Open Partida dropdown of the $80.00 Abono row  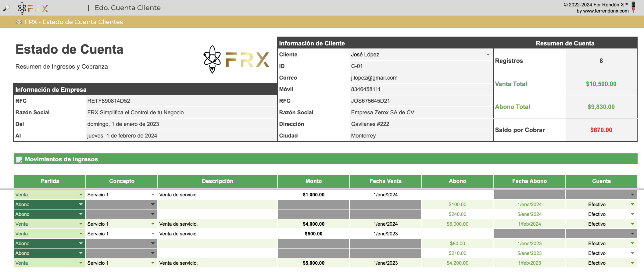click(x=81, y=243)
